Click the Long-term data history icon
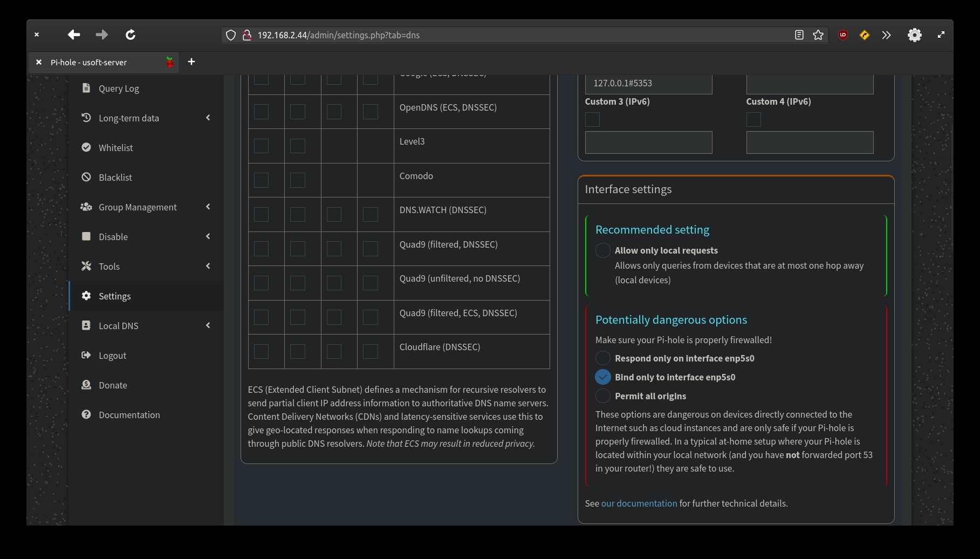The width and height of the screenshot is (980, 559). click(x=86, y=118)
